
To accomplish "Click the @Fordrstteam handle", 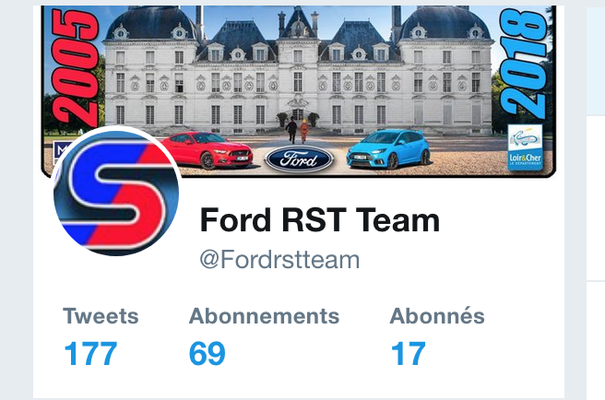I will pos(280,260).
